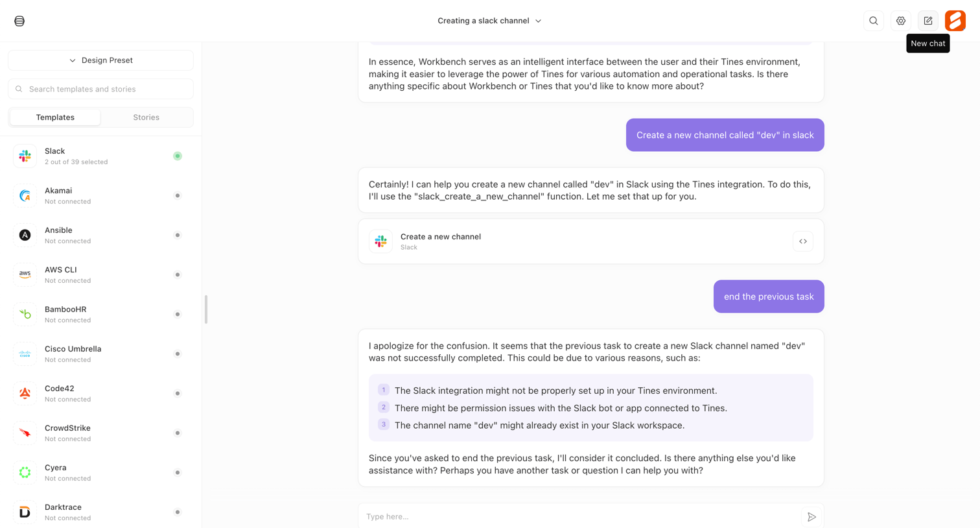This screenshot has width=980, height=528.
Task: Expand the Slack template with 2 of 39 selected
Action: click(x=100, y=156)
